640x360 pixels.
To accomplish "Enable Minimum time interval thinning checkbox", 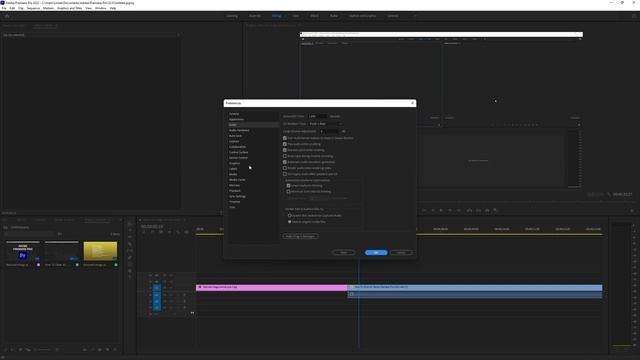I will [x=289, y=191].
